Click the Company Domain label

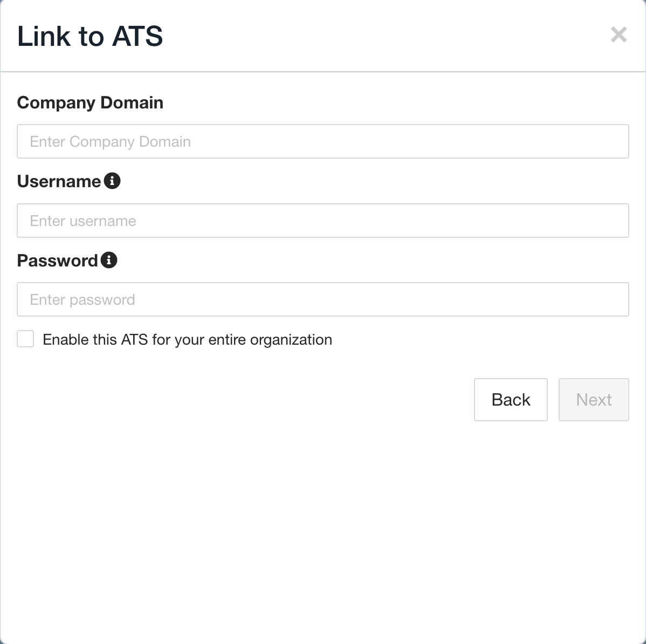click(91, 102)
